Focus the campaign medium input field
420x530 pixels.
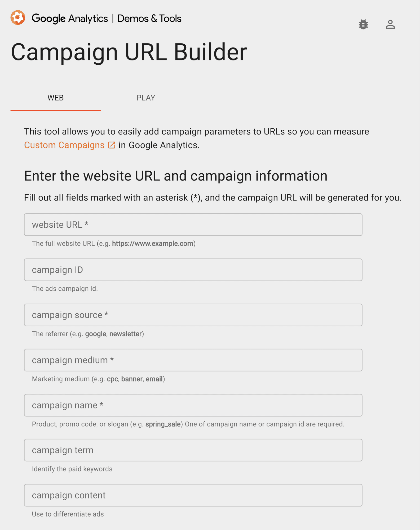(x=193, y=360)
